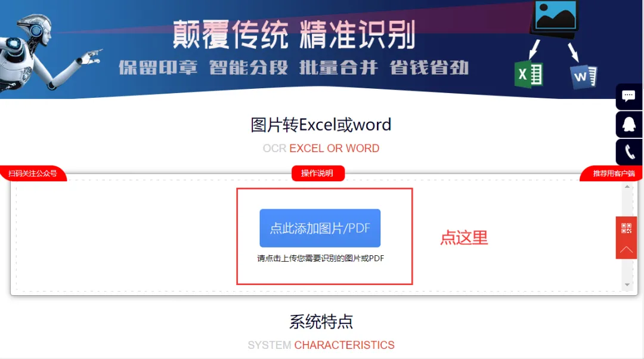Click the scrollbar down arrow in panel
Screen dimensions: 644x359
[x=627, y=284]
